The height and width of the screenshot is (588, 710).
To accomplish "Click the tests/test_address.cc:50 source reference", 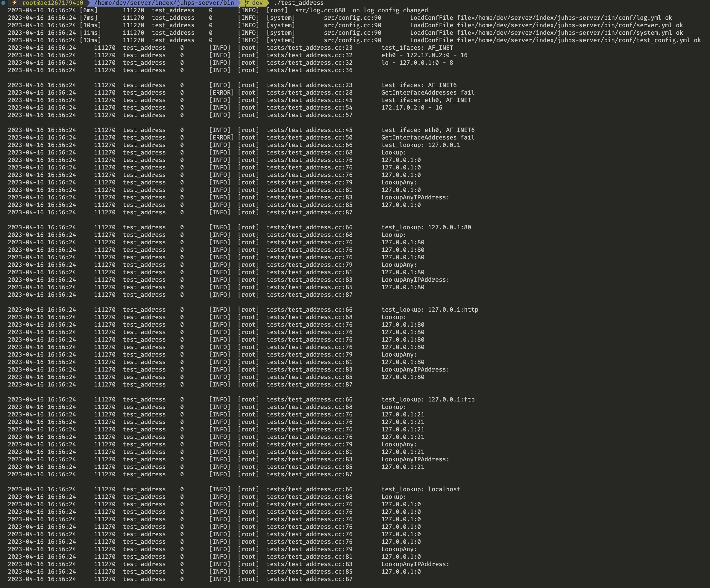I will click(x=310, y=138).
